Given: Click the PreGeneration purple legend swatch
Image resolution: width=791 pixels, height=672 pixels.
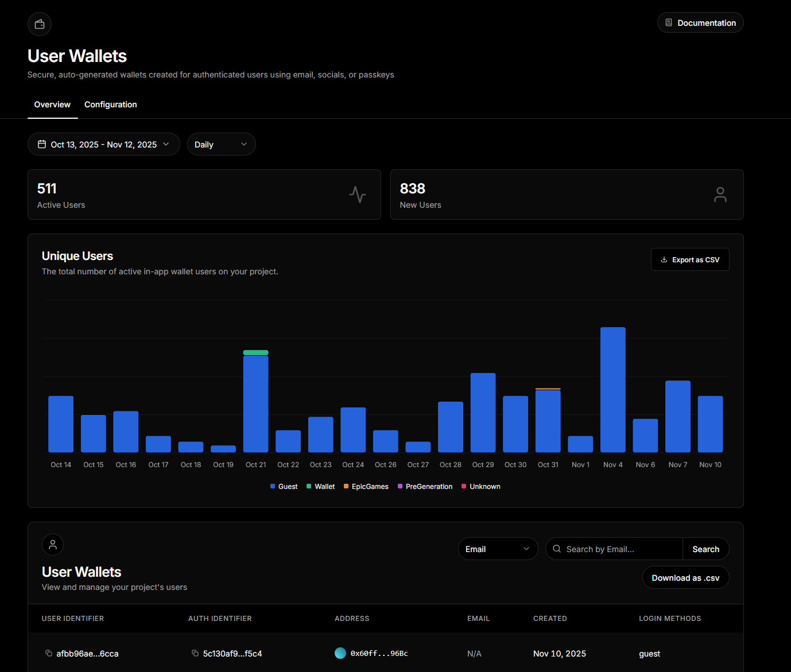Looking at the screenshot, I should pos(400,487).
